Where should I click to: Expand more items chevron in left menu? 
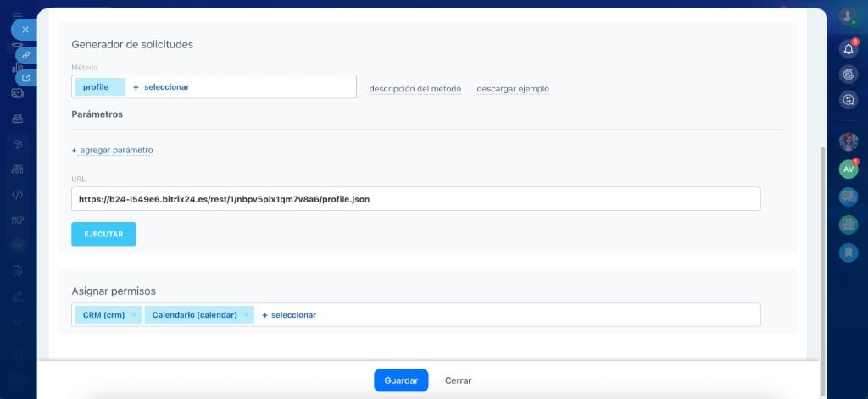point(18,322)
